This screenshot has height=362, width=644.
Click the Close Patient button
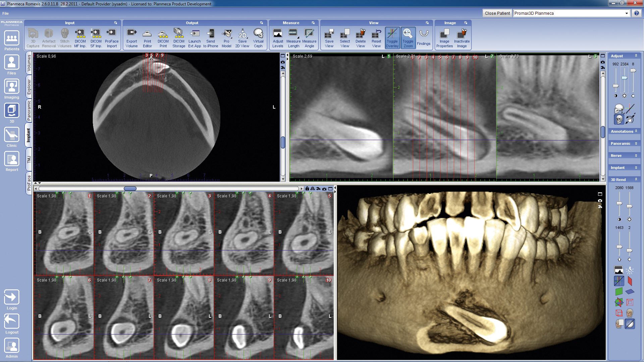tap(497, 13)
